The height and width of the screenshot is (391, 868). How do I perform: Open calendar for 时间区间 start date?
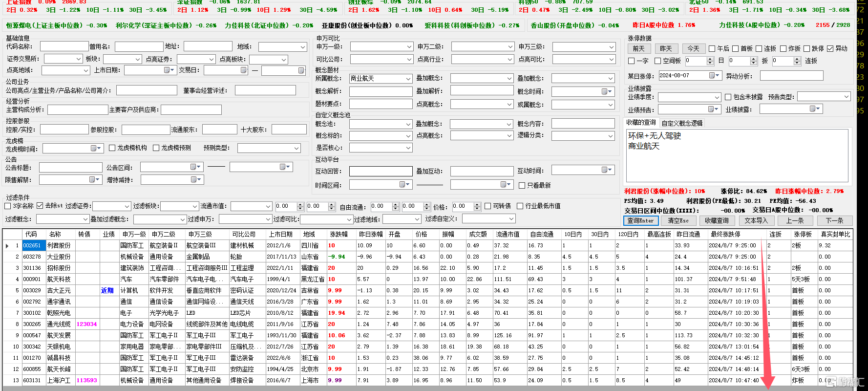(x=404, y=185)
